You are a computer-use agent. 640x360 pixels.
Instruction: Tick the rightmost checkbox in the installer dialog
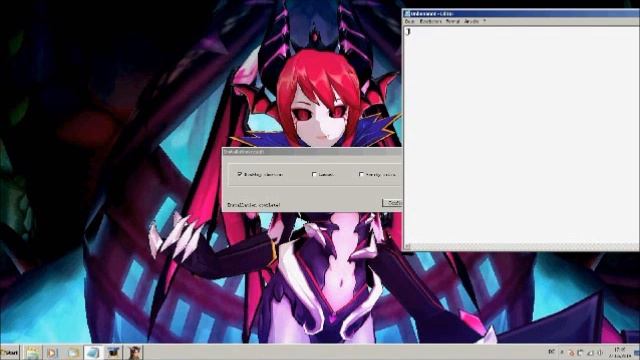[x=361, y=174]
